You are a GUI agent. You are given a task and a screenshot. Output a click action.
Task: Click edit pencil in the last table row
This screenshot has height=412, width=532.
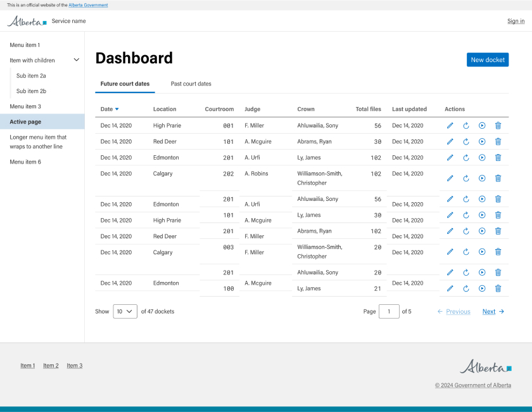point(450,288)
